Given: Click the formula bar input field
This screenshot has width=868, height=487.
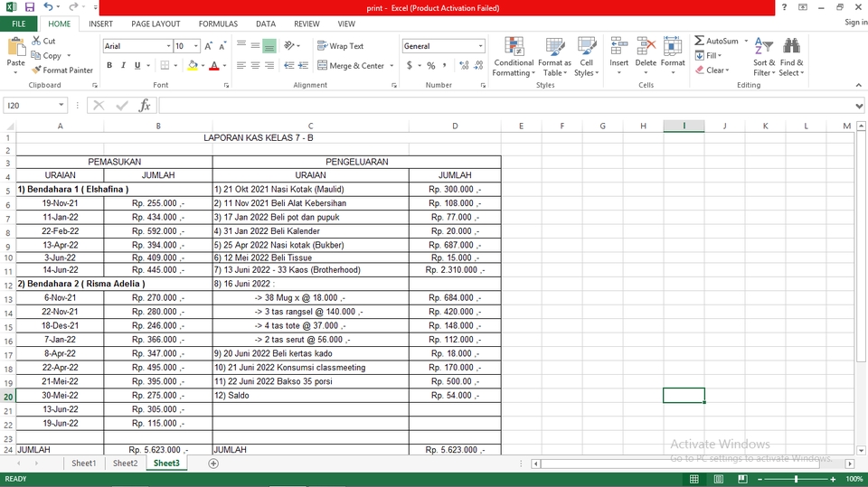Looking at the screenshot, I should tap(506, 105).
